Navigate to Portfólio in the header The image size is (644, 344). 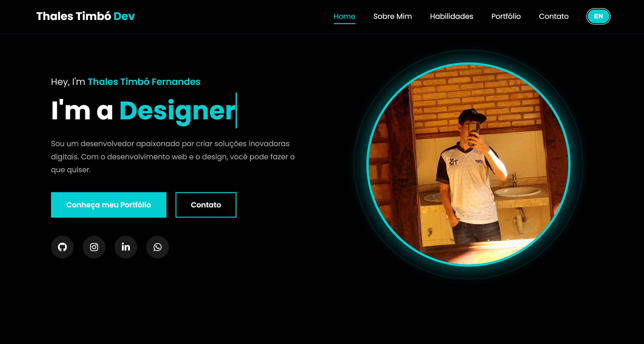coord(506,16)
